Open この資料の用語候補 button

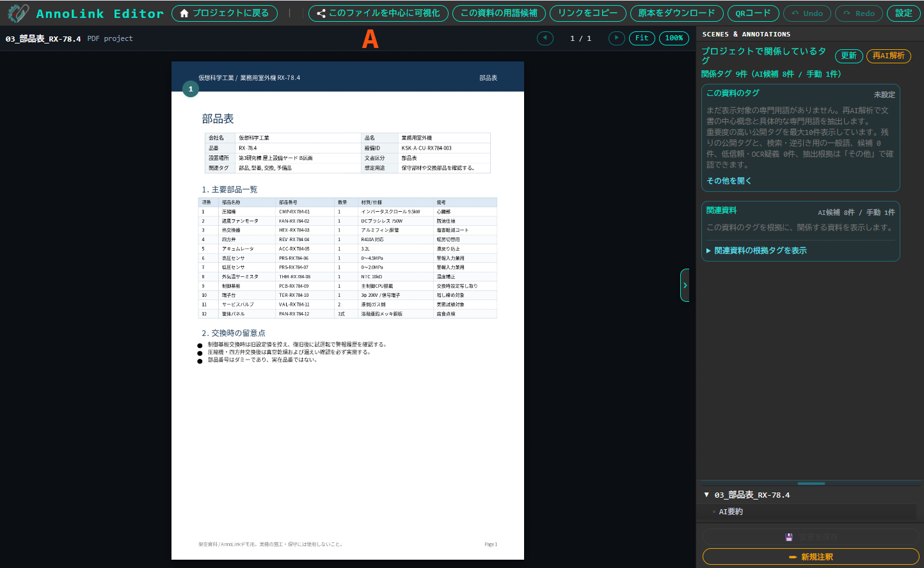pos(499,13)
